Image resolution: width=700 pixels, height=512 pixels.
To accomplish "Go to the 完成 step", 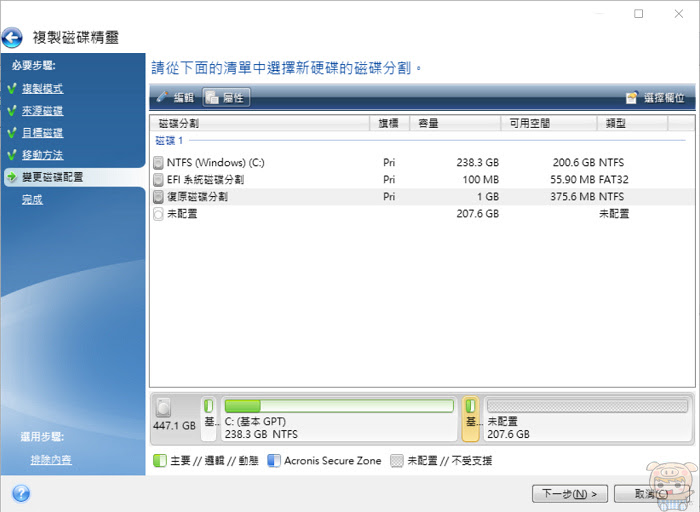I will (x=32, y=200).
